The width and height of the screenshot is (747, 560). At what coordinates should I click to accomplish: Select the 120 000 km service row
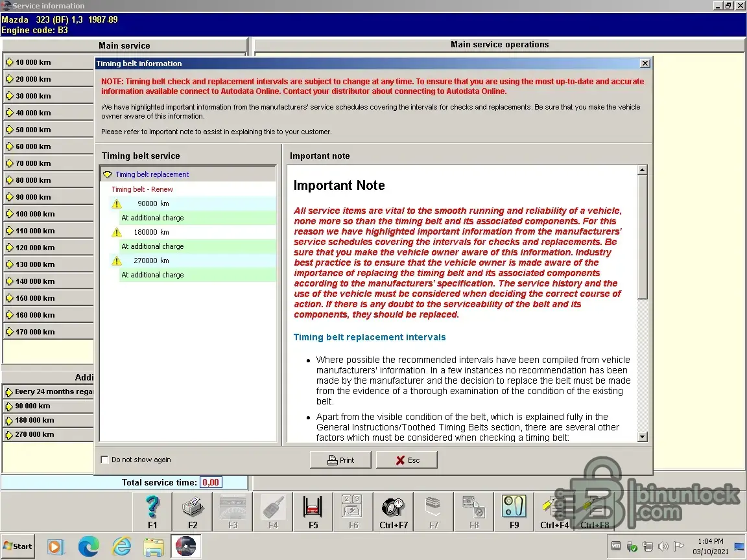click(49, 248)
